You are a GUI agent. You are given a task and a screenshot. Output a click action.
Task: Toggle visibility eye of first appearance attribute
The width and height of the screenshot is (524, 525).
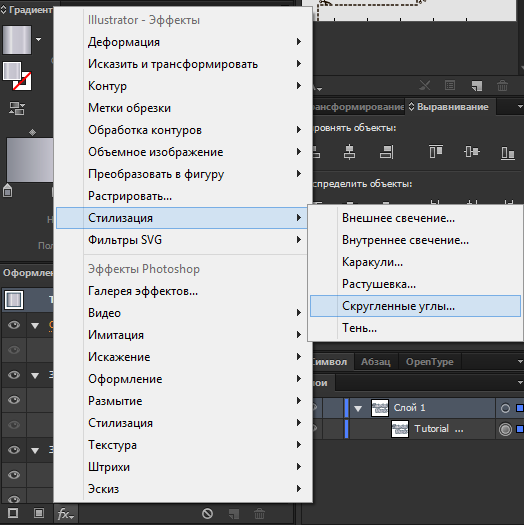[x=14, y=325]
